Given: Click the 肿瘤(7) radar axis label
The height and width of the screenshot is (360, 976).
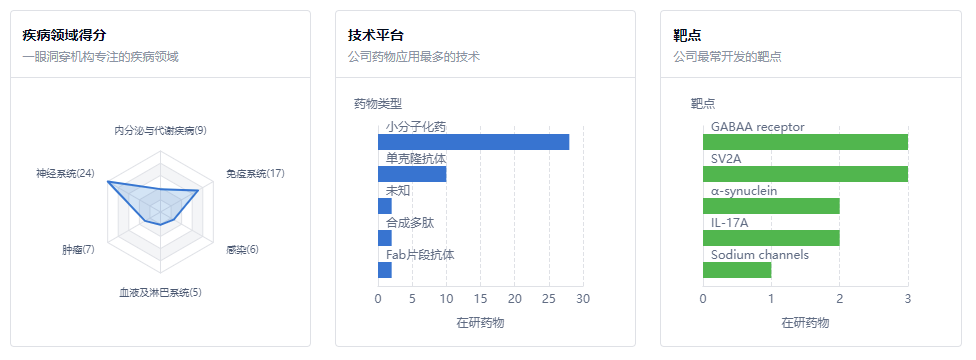Looking at the screenshot, I should pos(78,250).
